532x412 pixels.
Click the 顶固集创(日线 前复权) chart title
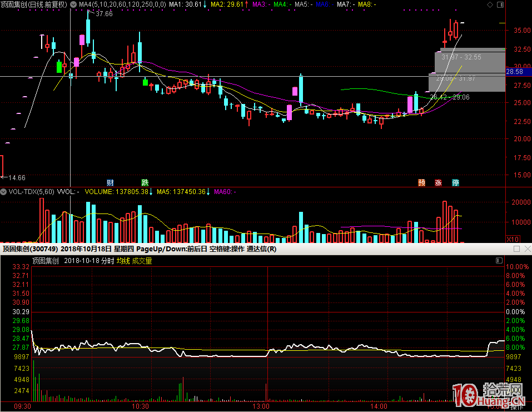click(34, 4)
